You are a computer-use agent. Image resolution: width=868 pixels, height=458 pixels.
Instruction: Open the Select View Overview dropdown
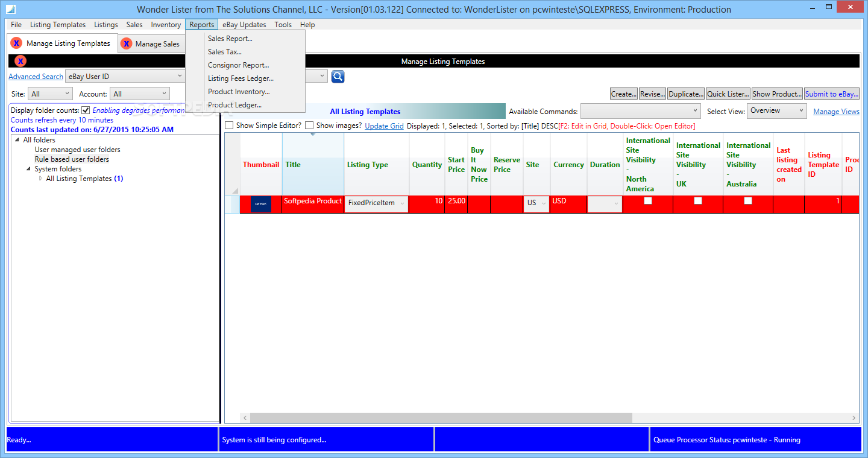coord(776,111)
